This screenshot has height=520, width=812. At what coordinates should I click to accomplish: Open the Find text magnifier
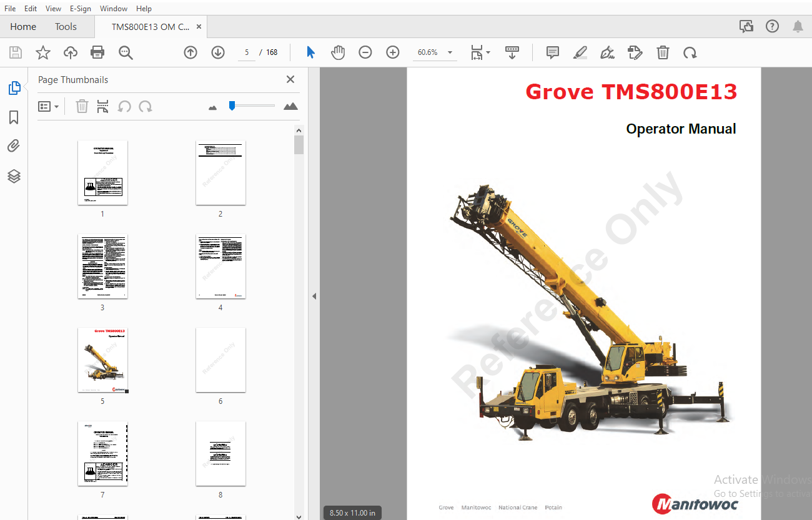(126, 52)
